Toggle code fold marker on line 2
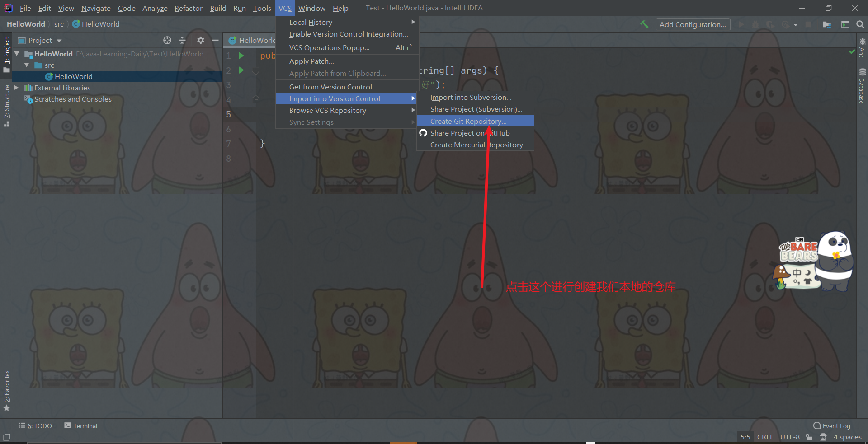The width and height of the screenshot is (868, 444). [x=256, y=70]
